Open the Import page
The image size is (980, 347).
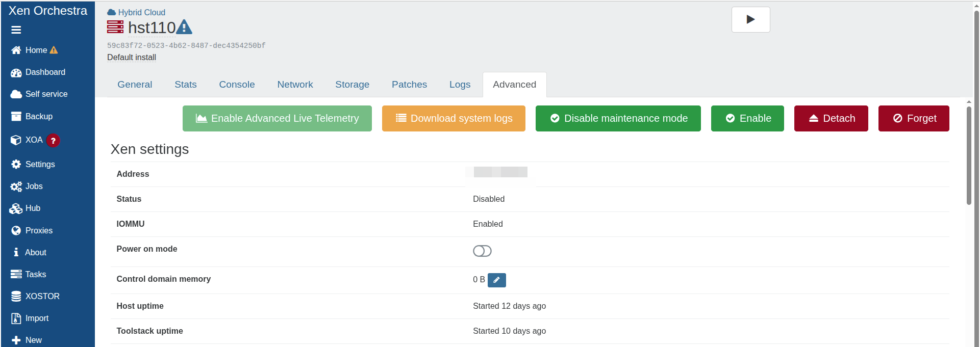37,318
